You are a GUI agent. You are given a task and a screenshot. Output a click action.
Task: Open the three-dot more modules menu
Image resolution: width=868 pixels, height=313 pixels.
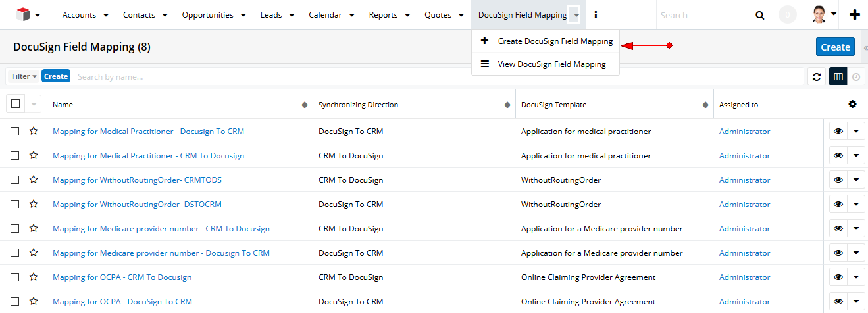pos(596,14)
